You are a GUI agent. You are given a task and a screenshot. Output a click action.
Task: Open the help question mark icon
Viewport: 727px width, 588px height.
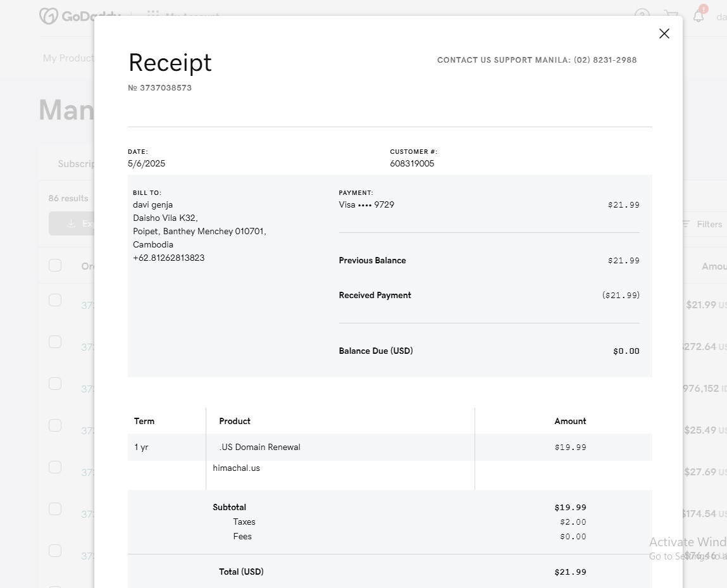click(642, 16)
